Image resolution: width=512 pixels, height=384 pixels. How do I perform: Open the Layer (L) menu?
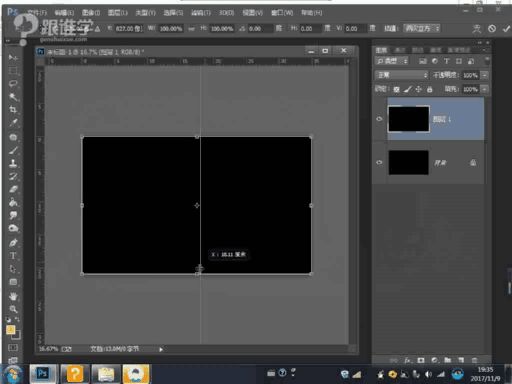118,13
